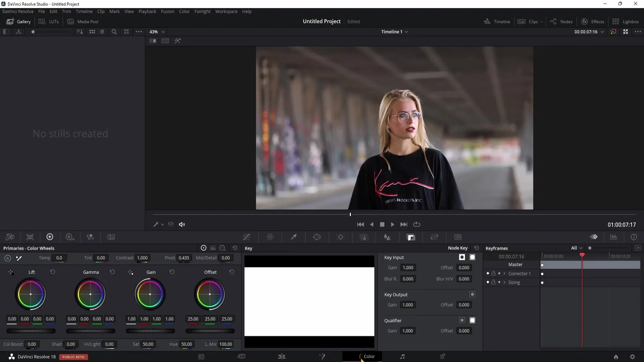644x362 pixels.
Task: Enable Qualifier section visibility toggle
Action: [462, 320]
